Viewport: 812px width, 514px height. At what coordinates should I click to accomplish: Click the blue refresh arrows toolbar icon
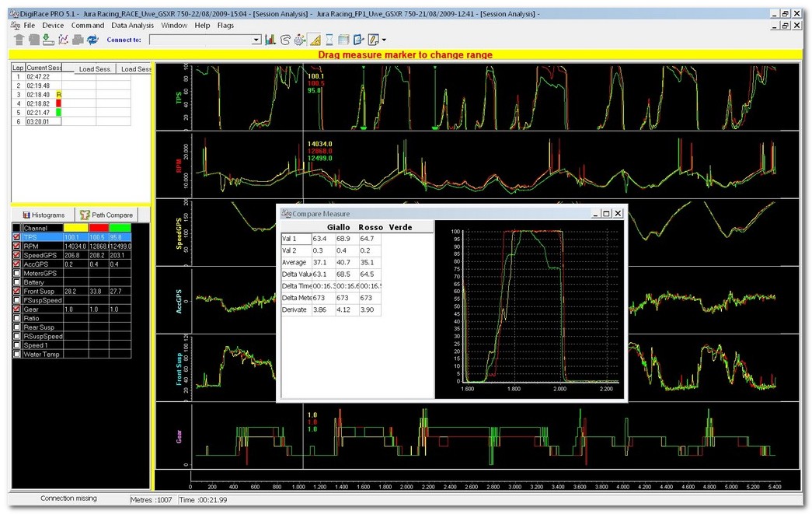(93, 40)
